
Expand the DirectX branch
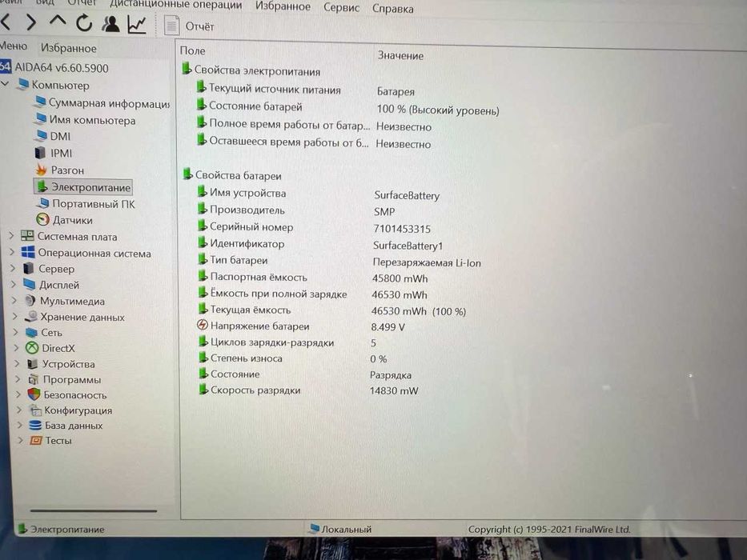pyautogui.click(x=16, y=348)
